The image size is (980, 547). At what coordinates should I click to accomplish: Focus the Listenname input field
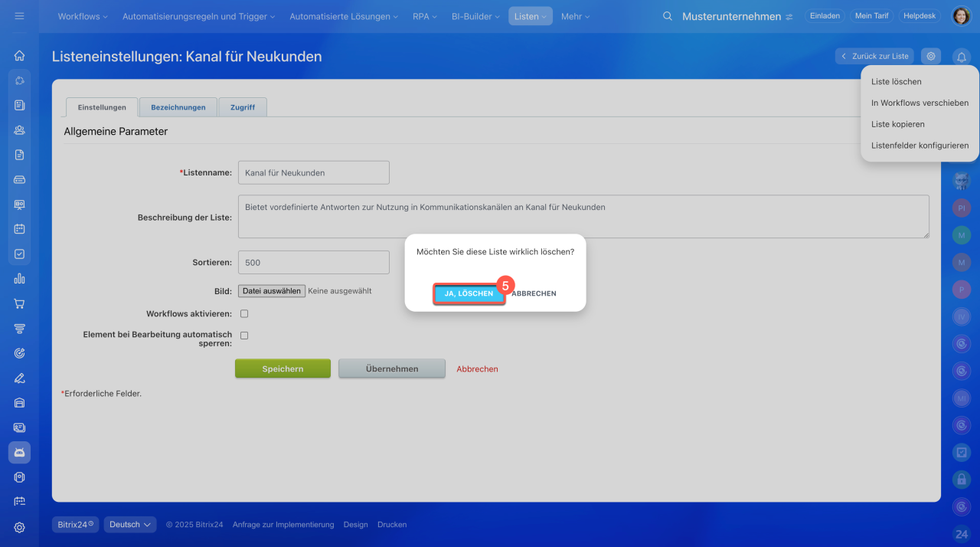[314, 172]
